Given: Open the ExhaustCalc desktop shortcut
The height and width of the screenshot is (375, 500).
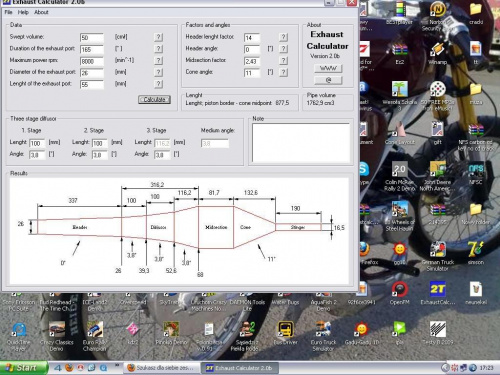Looking at the screenshot, I should (x=437, y=293).
